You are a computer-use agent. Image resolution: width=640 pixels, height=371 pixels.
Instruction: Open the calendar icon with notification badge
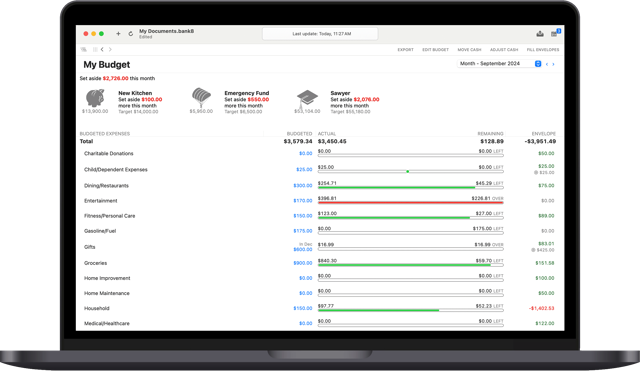click(555, 33)
